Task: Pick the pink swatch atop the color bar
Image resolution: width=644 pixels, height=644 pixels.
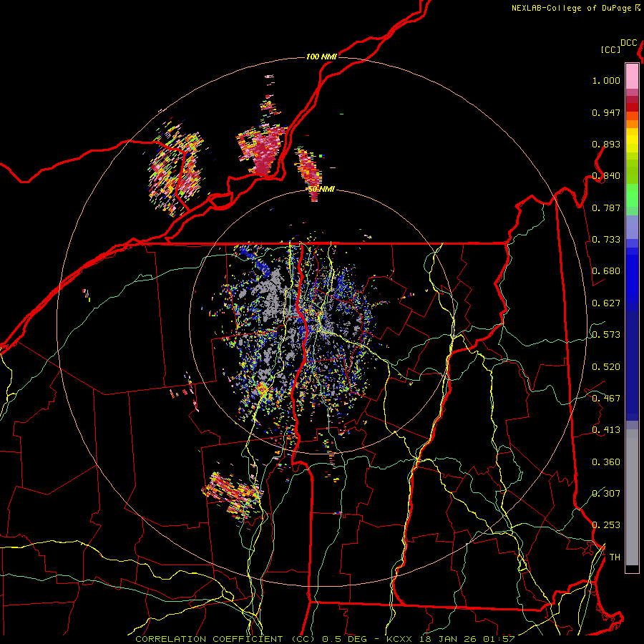Action: tap(632, 76)
